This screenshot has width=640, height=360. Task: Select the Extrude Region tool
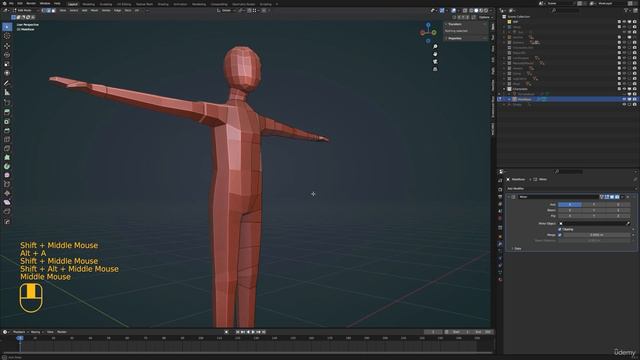(x=7, y=112)
